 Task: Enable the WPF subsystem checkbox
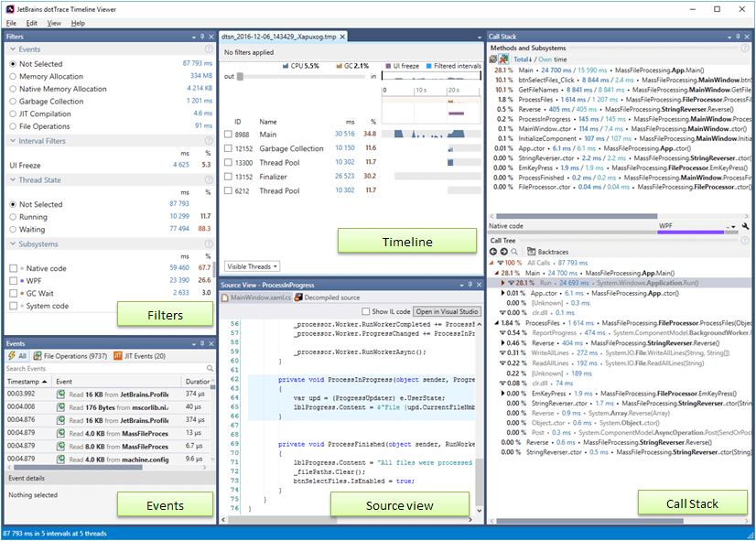[13, 281]
